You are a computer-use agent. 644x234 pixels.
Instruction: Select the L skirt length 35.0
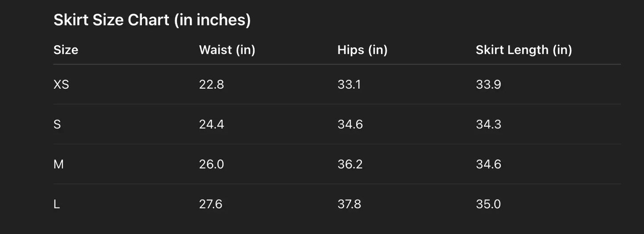(x=488, y=204)
